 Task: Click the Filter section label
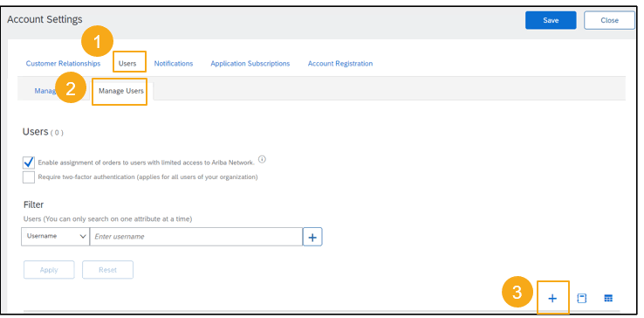[33, 204]
